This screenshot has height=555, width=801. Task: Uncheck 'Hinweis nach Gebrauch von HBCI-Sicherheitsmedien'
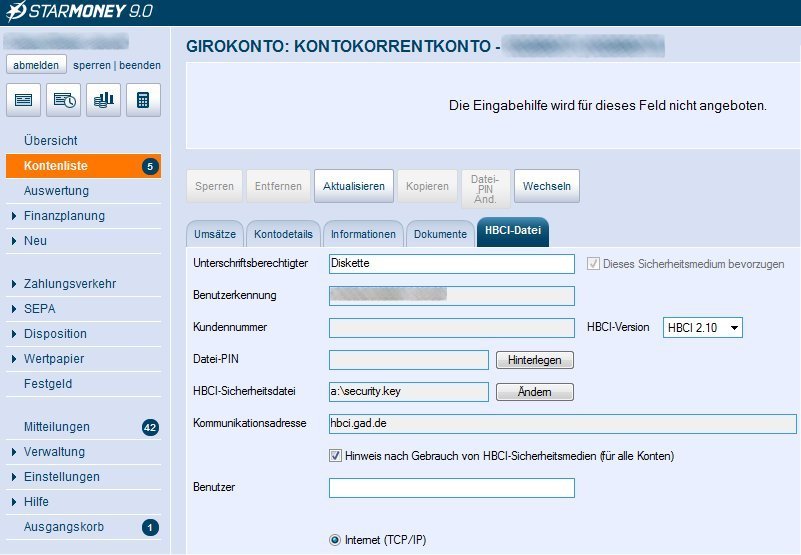(x=335, y=455)
